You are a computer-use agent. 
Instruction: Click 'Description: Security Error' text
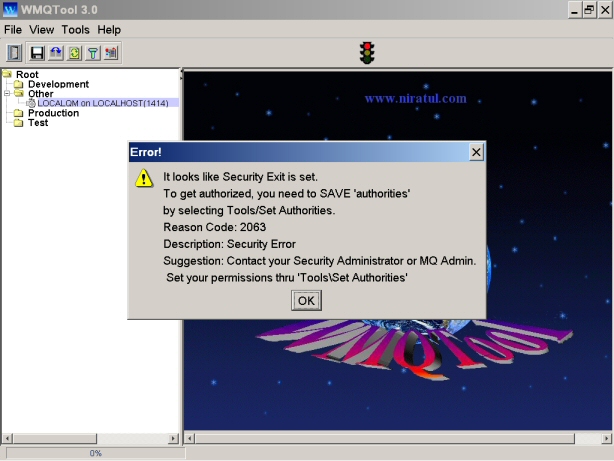[229, 244]
